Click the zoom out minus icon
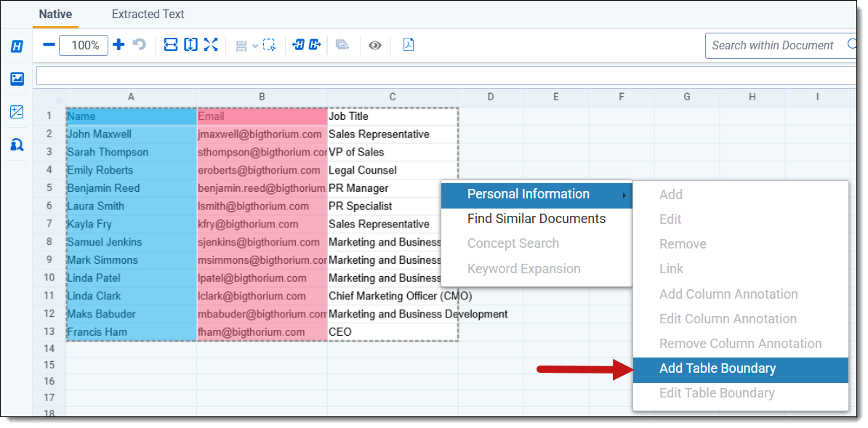 coord(49,45)
